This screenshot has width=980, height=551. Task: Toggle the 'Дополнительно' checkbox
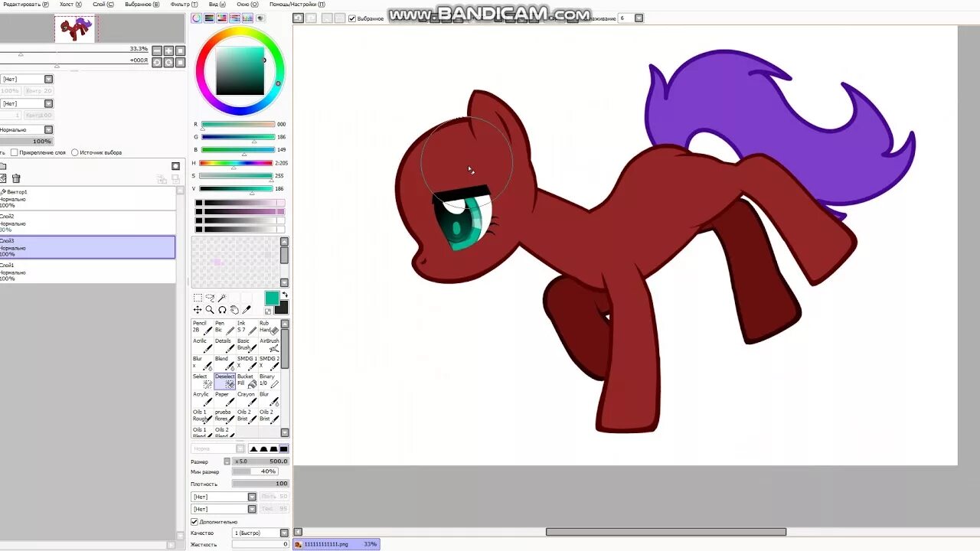pyautogui.click(x=194, y=522)
